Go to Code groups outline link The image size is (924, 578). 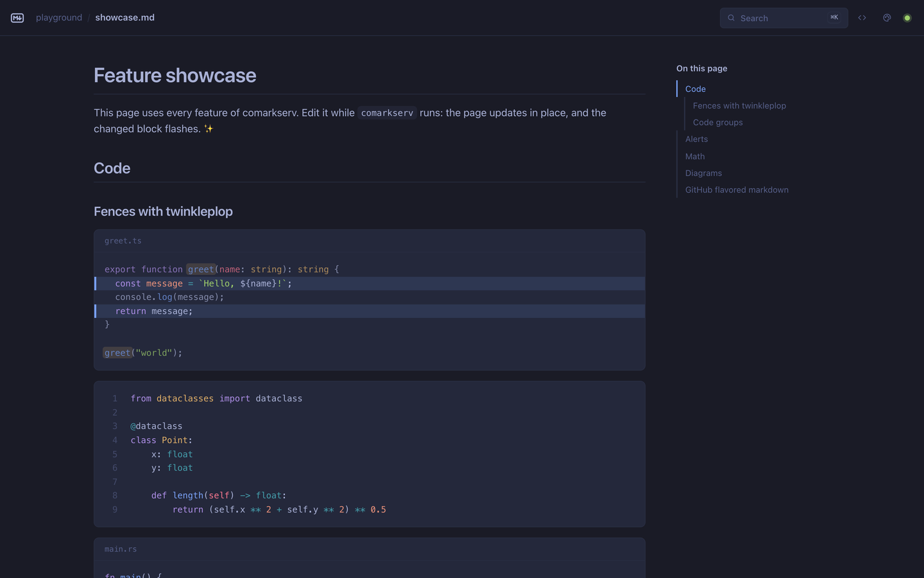pos(717,122)
